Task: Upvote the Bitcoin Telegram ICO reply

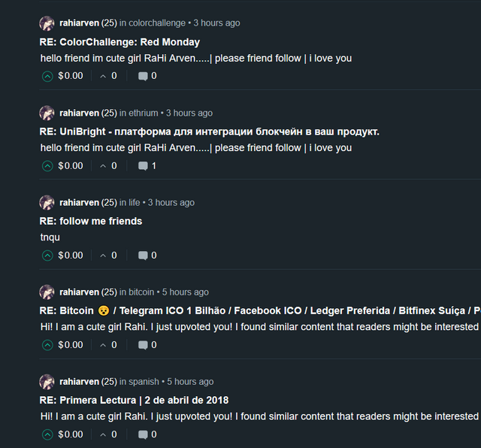Action: coord(47,345)
